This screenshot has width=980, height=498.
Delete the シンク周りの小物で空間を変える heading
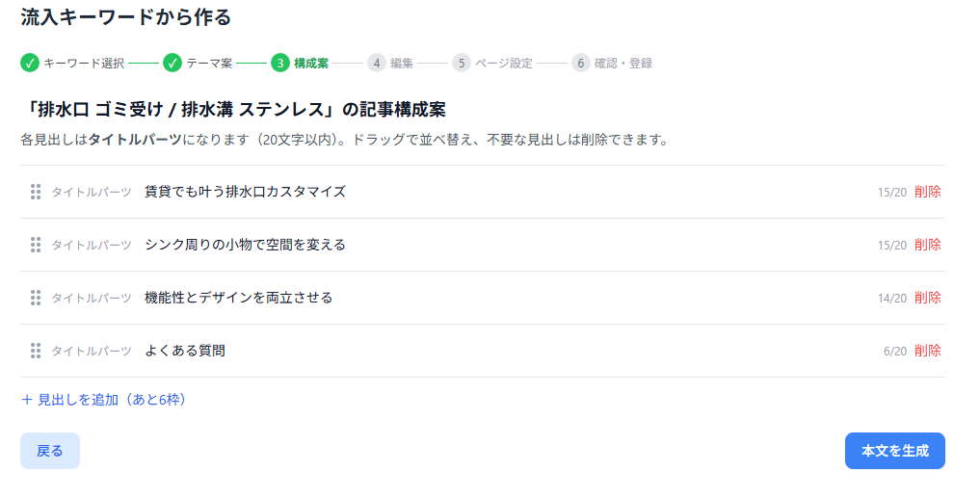(x=928, y=245)
